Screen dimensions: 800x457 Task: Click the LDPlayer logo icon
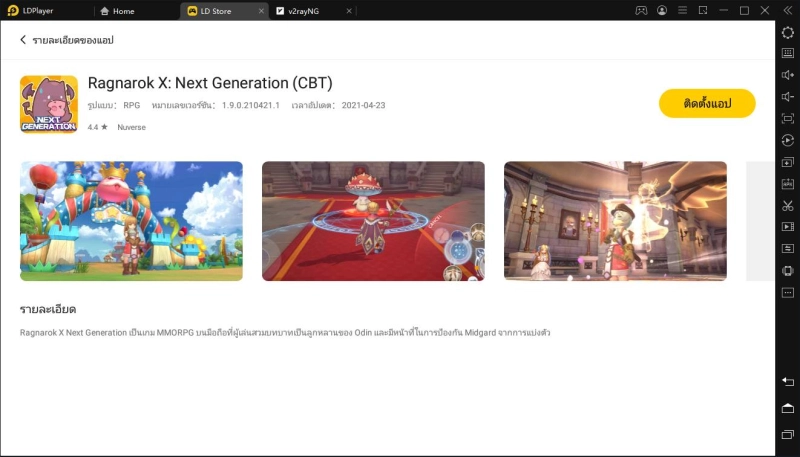[x=13, y=10]
